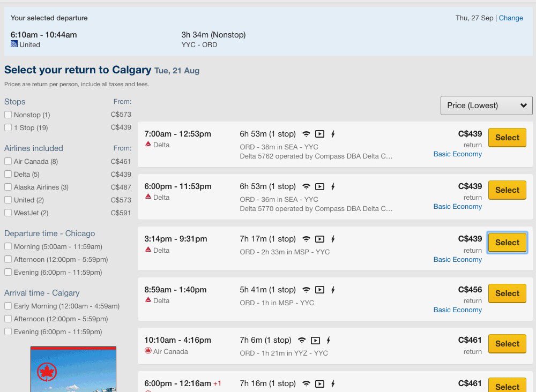The height and width of the screenshot is (392, 536).
Task: Check the 1 Stop (19) filter
Action: 8,127
